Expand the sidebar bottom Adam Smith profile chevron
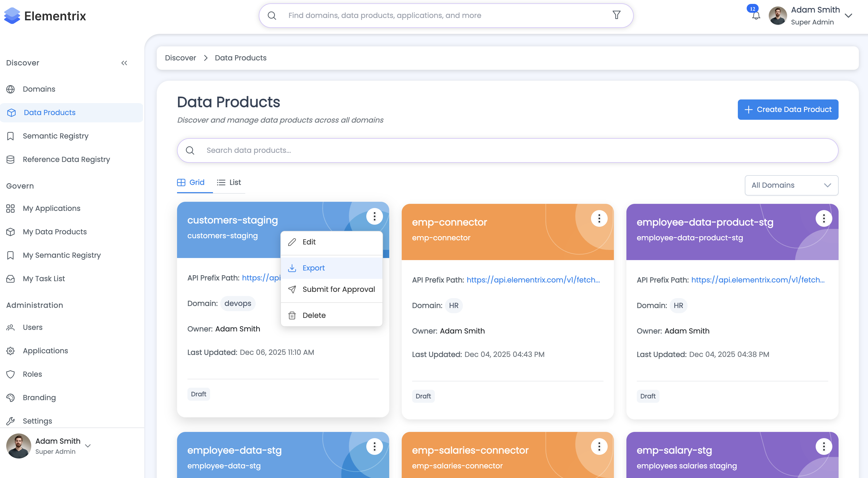The height and width of the screenshot is (478, 868). click(88, 446)
